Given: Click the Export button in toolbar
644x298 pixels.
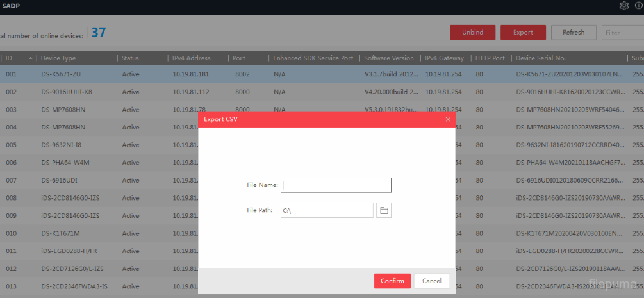Looking at the screenshot, I should pyautogui.click(x=523, y=33).
